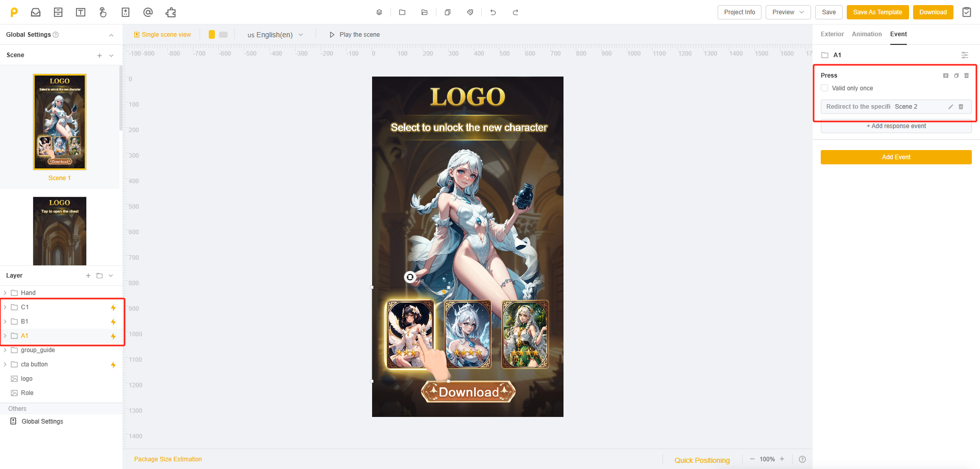980x469 pixels.
Task: Open the inbox tray tool icon
Action: click(x=36, y=12)
